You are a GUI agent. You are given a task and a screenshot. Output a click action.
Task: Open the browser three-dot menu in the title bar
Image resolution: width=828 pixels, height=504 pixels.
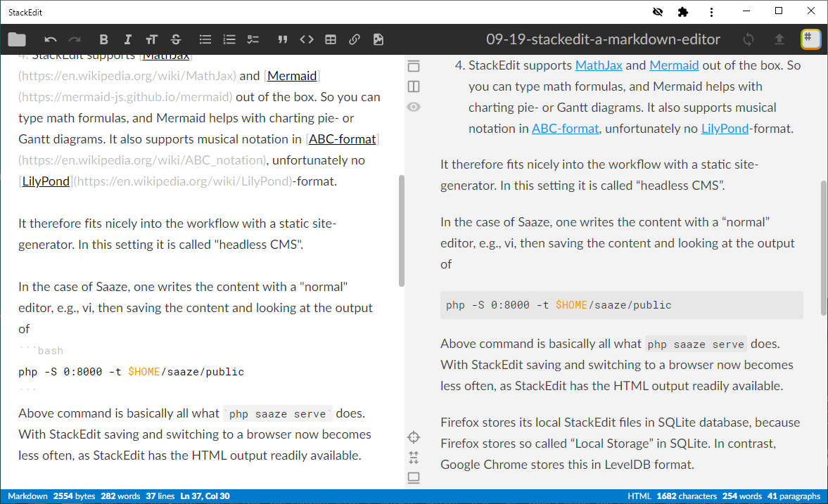pos(712,12)
